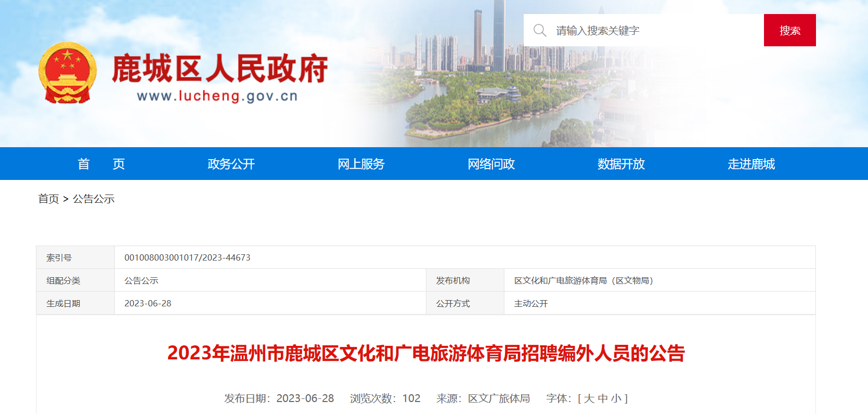Set font size to 大

589,398
